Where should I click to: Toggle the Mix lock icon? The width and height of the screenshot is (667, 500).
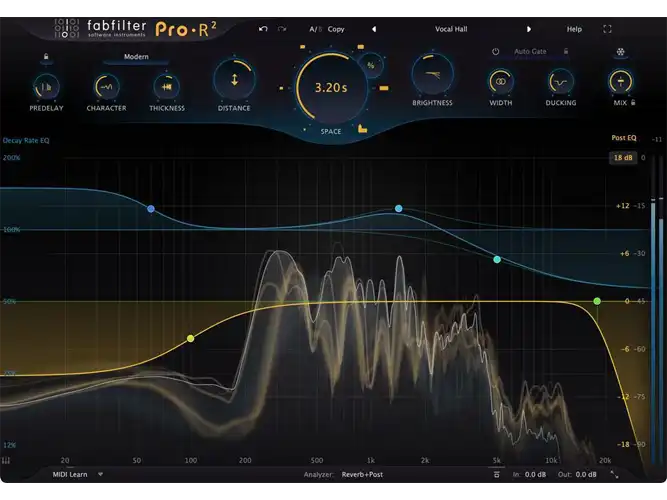pos(633,103)
